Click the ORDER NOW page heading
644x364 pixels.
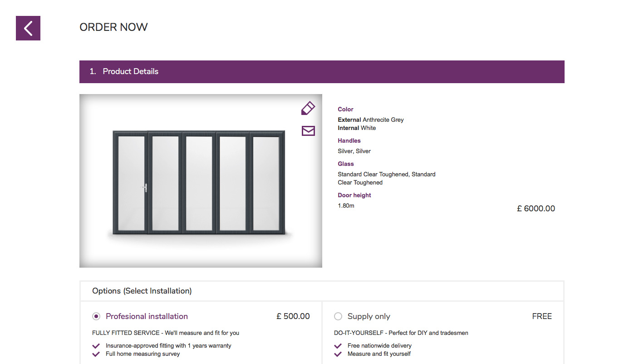(113, 27)
